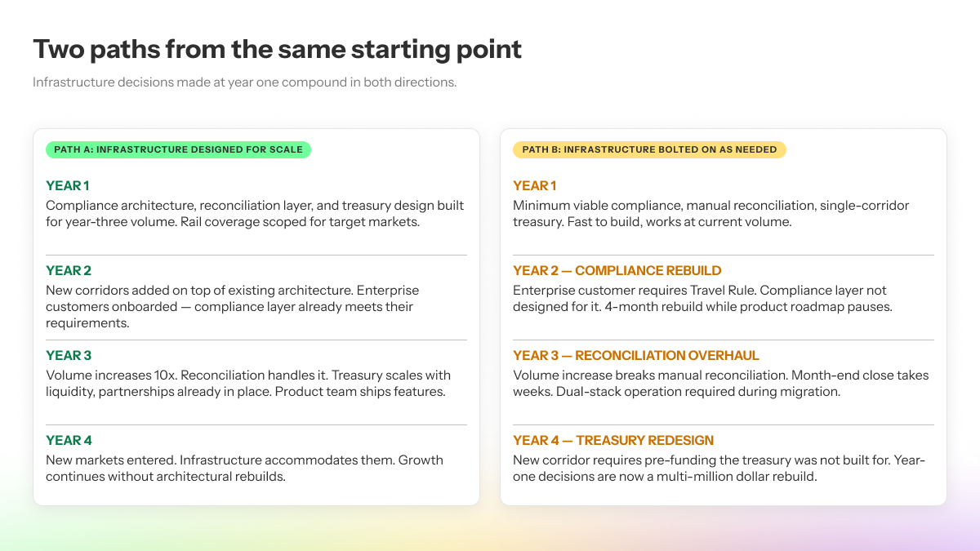
Task: Click the green 'YEAR 4' heading in Path A
Action: click(69, 441)
